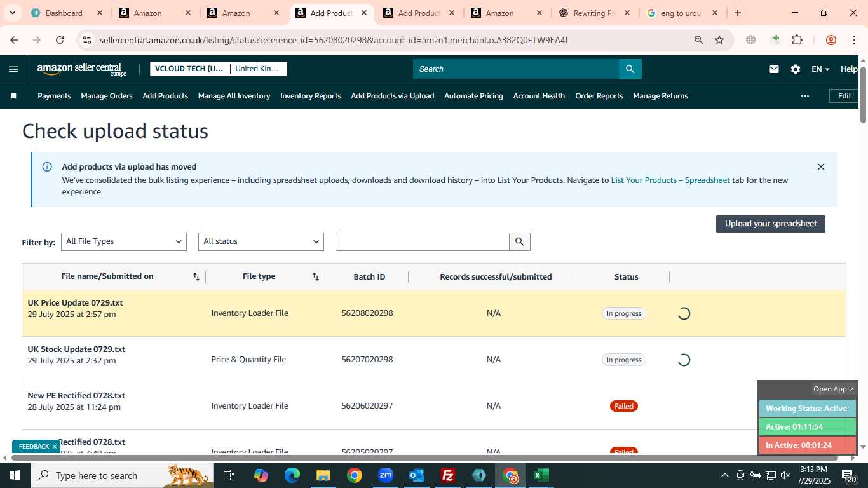868x488 pixels.
Task: Open File Explorer from the taskbar
Action: point(323,475)
